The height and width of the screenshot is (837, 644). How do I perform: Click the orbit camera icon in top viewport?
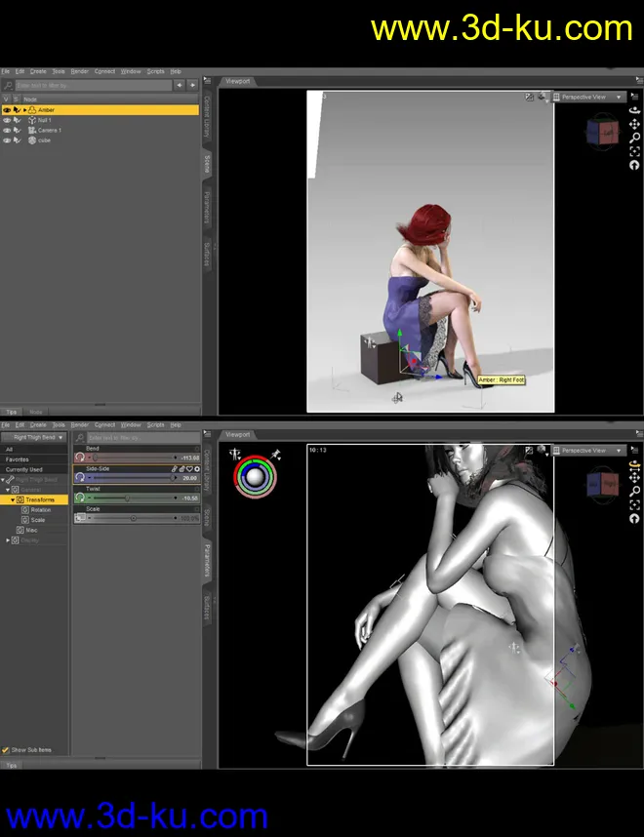[x=635, y=112]
